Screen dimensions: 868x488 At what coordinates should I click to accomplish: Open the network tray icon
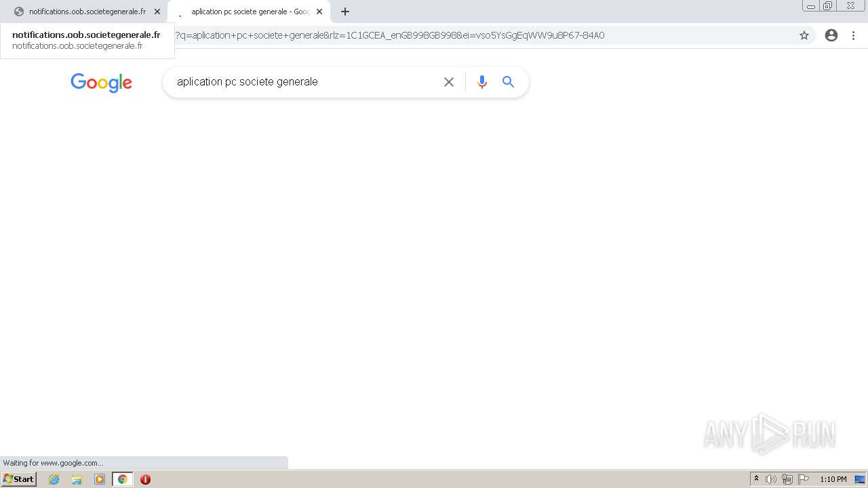(x=787, y=479)
